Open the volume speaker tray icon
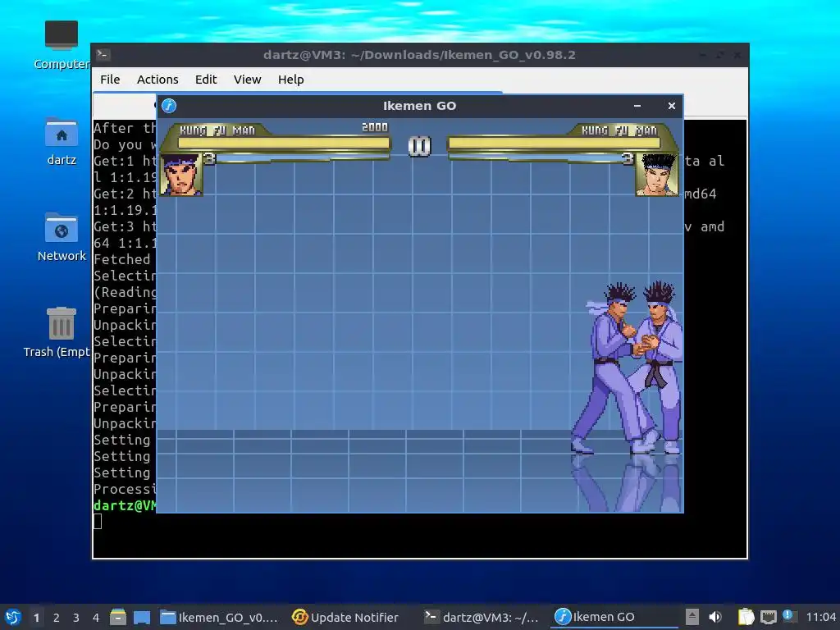 714,617
